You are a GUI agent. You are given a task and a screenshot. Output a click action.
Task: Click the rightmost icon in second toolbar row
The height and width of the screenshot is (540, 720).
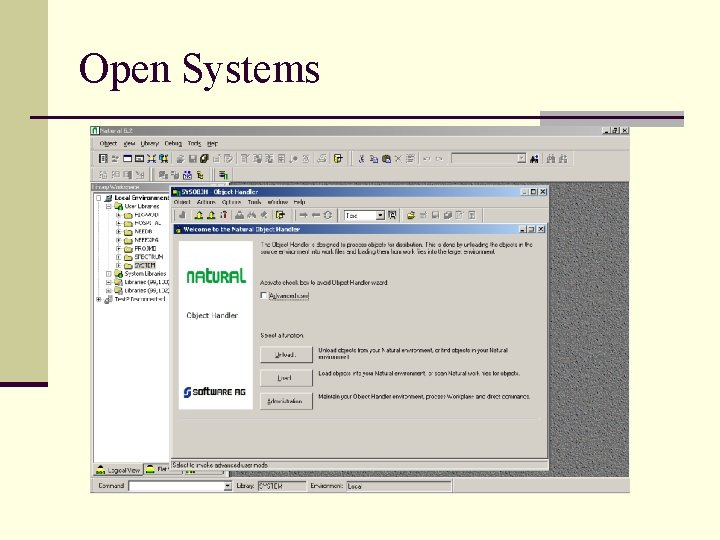coord(224,175)
